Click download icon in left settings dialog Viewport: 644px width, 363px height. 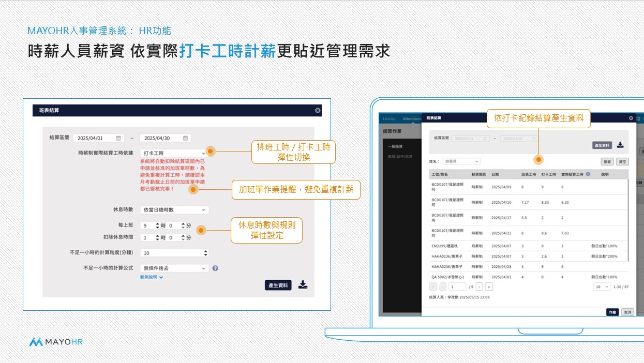coord(303,285)
